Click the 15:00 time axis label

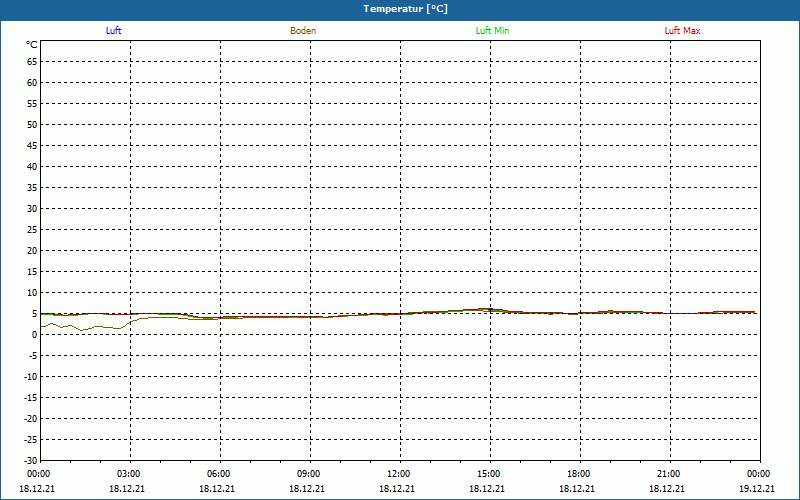point(489,474)
